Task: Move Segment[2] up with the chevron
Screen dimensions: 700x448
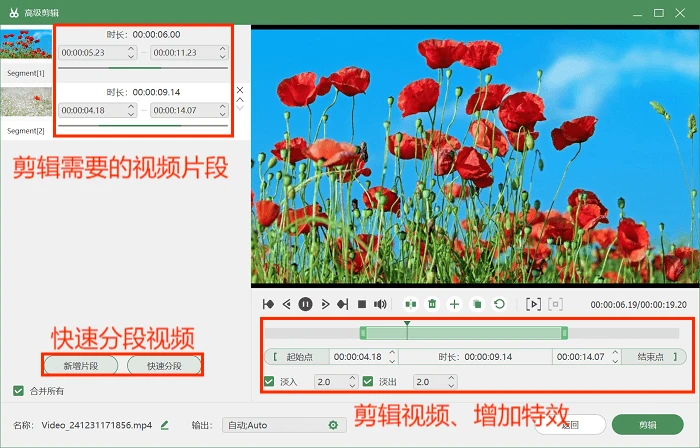Action: tap(240, 100)
